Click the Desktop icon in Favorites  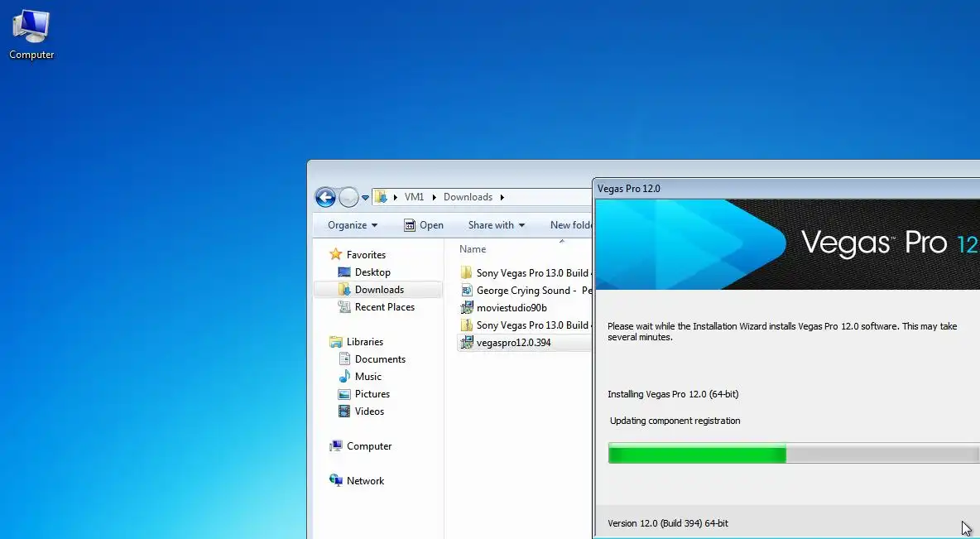coord(344,272)
